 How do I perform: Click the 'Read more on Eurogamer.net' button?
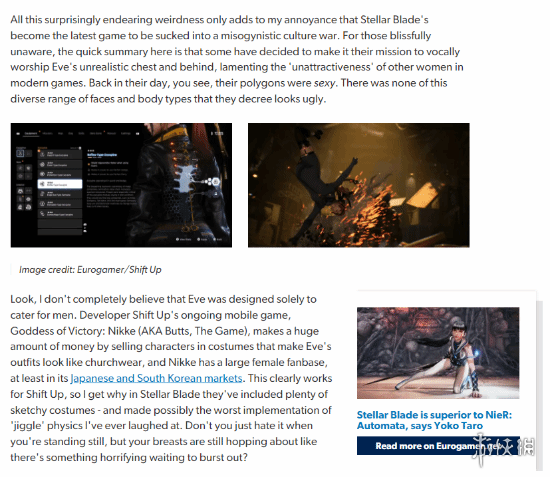tap(438, 446)
